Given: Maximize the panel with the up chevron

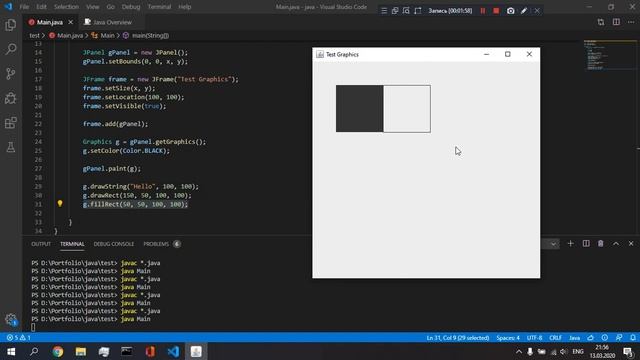Looking at the screenshot, I should pos(616,244).
